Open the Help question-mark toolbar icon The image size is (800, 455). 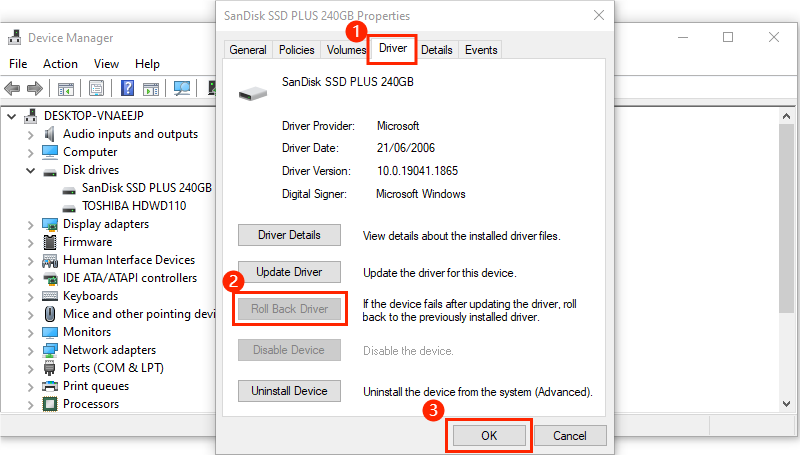pyautogui.click(x=127, y=88)
